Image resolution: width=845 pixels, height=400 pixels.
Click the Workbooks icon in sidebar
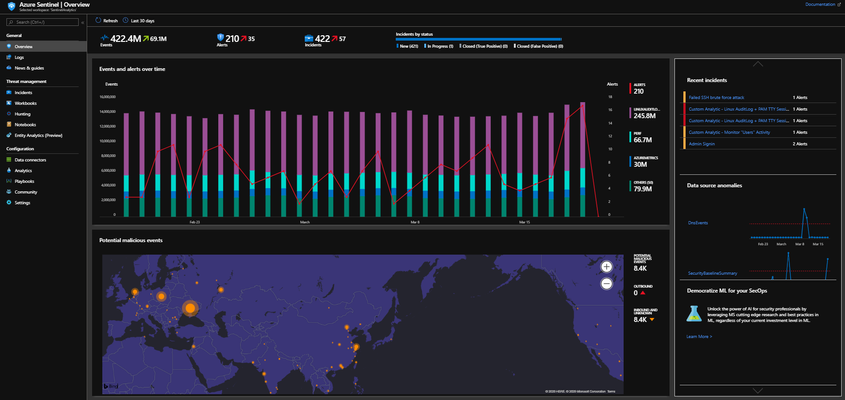point(9,103)
